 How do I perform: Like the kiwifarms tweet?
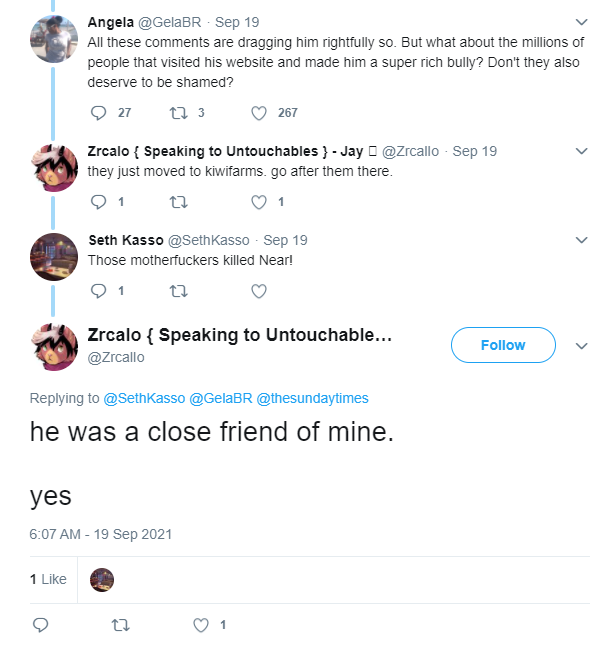pyautogui.click(x=259, y=202)
